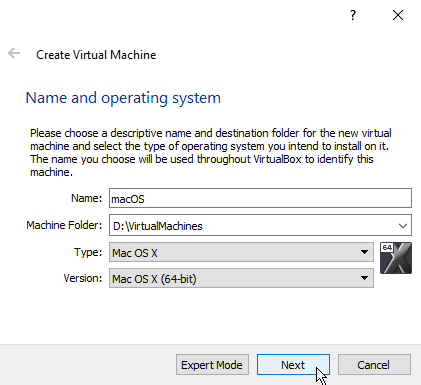Click the back arrow icon
This screenshot has width=421, height=385.
click(14, 53)
